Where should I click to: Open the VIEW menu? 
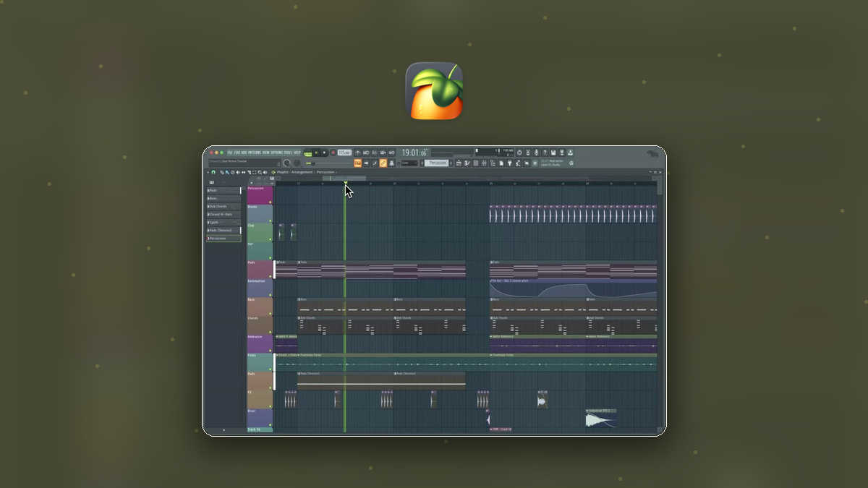pyautogui.click(x=265, y=153)
